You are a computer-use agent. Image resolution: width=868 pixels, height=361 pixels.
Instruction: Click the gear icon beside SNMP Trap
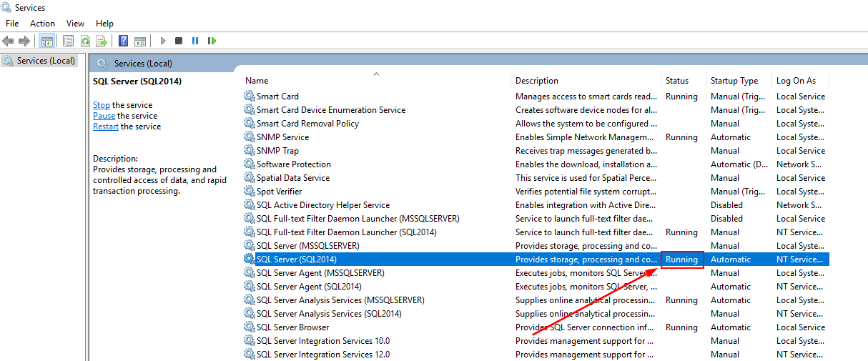249,150
